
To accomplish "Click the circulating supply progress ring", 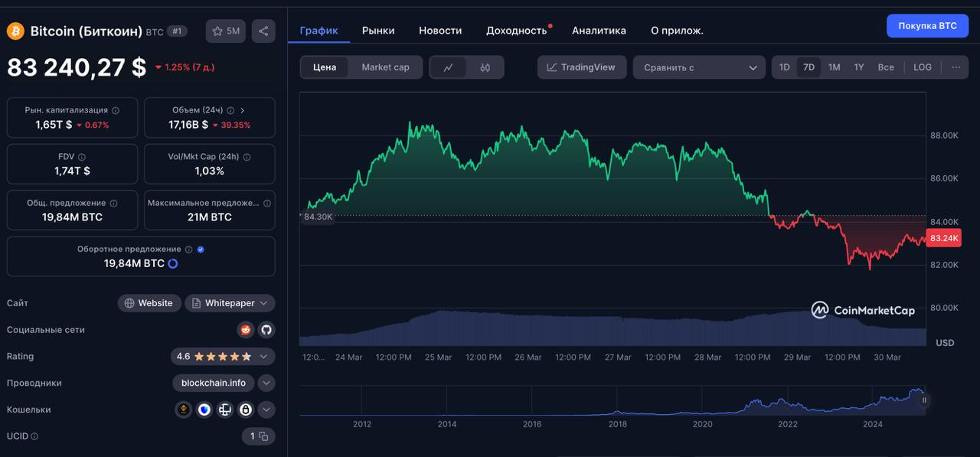I will [172, 263].
